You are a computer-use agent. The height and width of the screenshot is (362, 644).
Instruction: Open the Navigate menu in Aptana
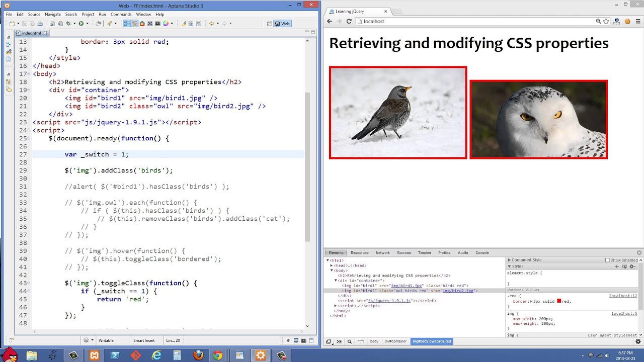53,14
